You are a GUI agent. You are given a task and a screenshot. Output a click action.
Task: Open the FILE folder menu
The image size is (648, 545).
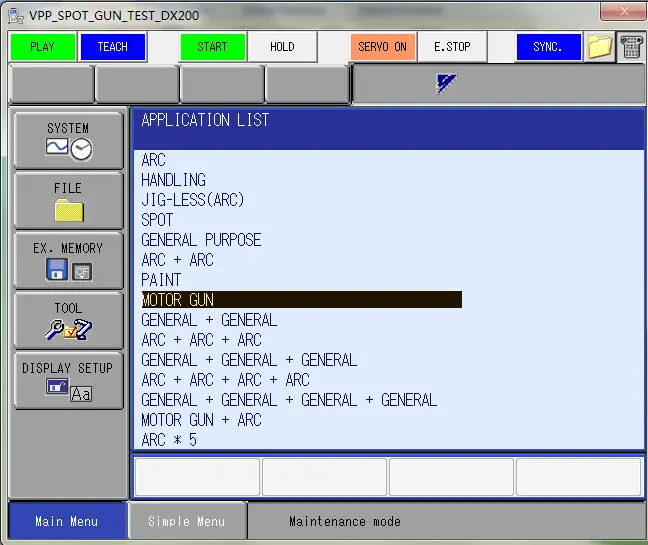pyautogui.click(x=68, y=201)
